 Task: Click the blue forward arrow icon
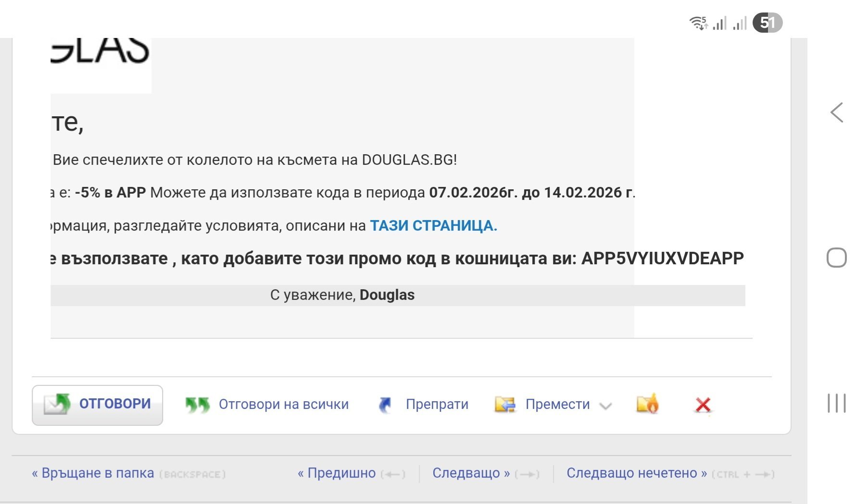(x=385, y=405)
